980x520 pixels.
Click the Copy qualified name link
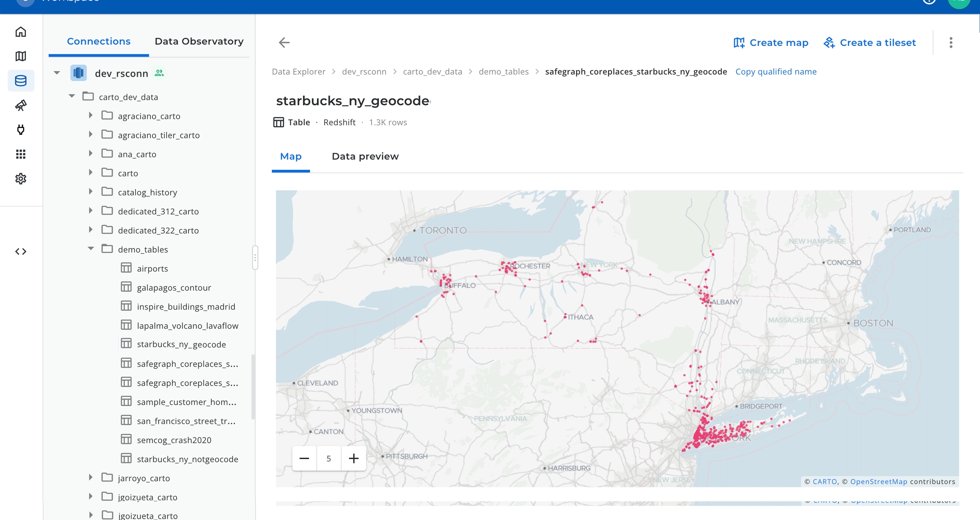pyautogui.click(x=776, y=71)
